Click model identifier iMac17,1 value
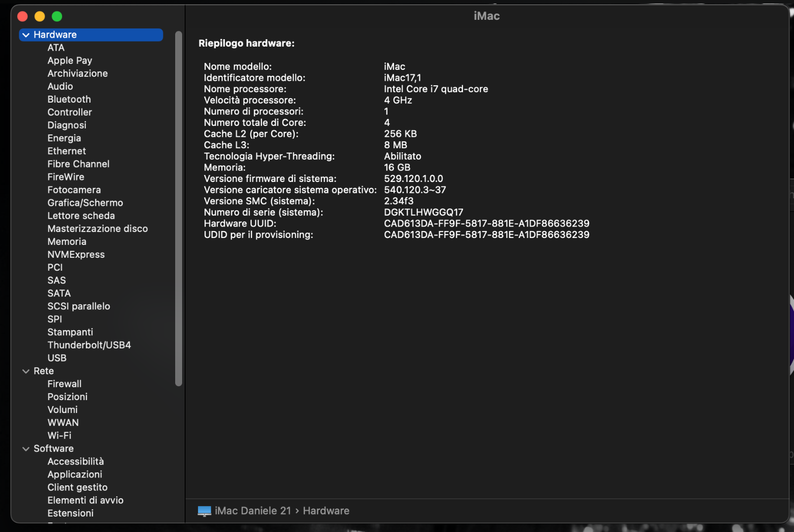 tap(402, 78)
